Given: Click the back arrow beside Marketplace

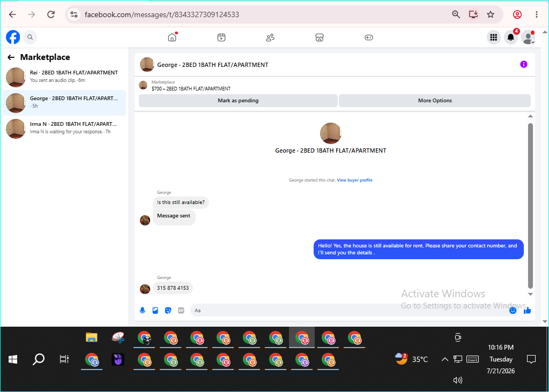Looking at the screenshot, I should (11, 57).
